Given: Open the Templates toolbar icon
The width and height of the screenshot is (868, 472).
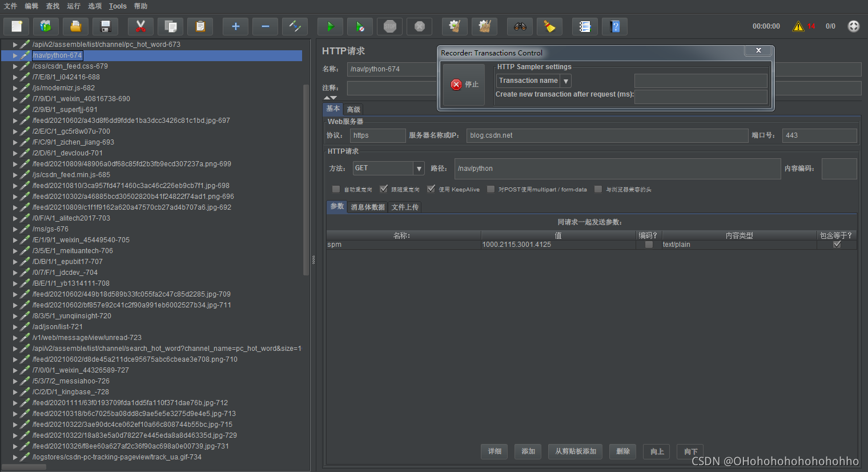Looking at the screenshot, I should point(46,26).
